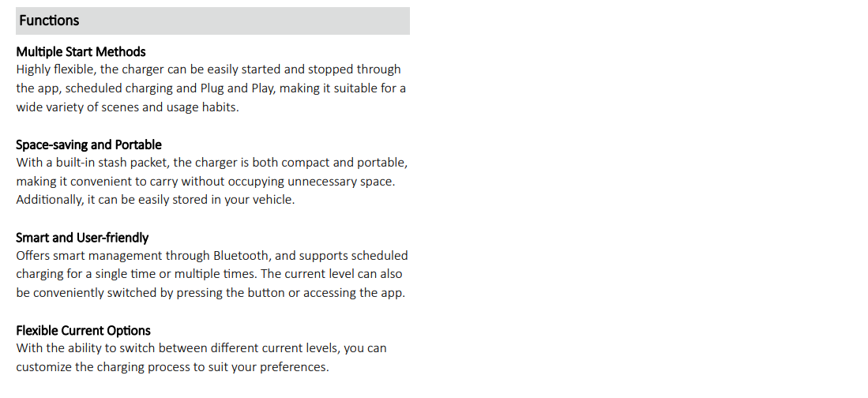
Task: Click the line starting with Highly flexible
Action: pos(209,69)
